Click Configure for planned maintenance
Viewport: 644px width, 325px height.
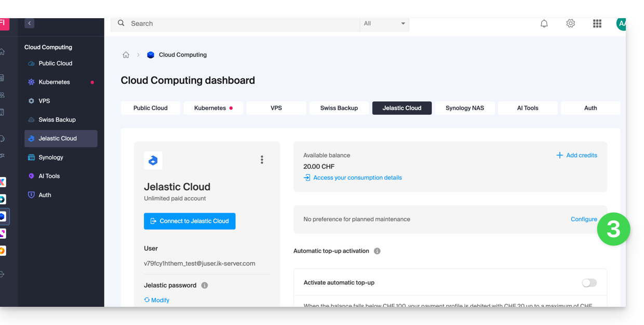pyautogui.click(x=584, y=219)
